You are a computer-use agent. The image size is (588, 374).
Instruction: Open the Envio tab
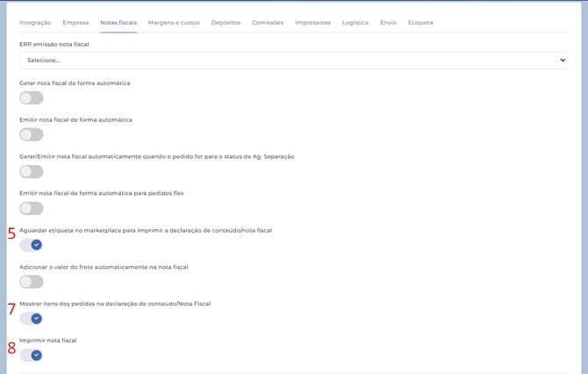pyautogui.click(x=388, y=22)
